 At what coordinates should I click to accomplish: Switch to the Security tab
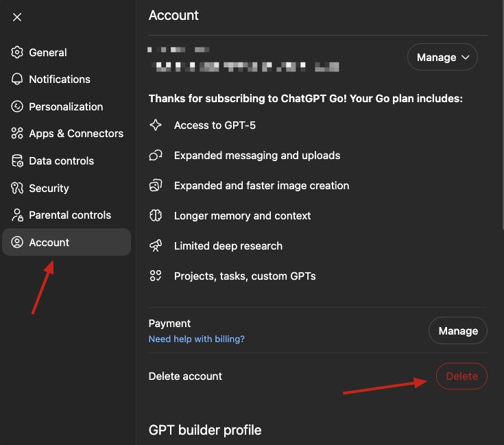[67, 188]
